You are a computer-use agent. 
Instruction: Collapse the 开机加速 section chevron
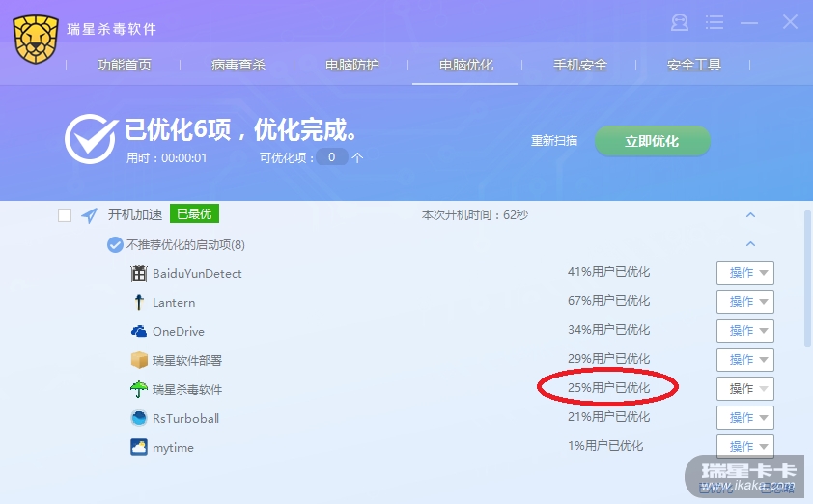coord(750,214)
